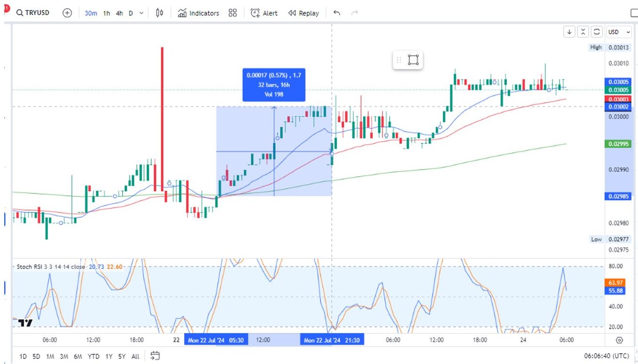Image resolution: width=638 pixels, height=364 pixels.
Task: Click the green 0.02995 price tag
Action: coord(618,144)
